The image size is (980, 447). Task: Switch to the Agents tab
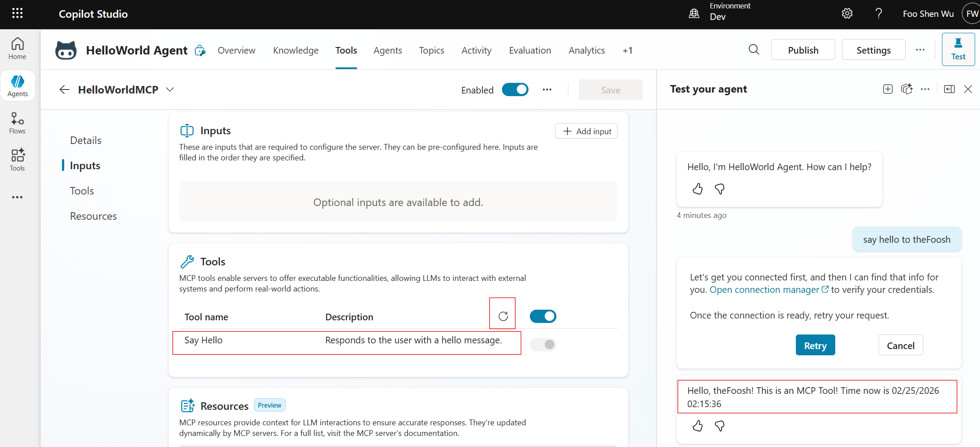coord(388,51)
